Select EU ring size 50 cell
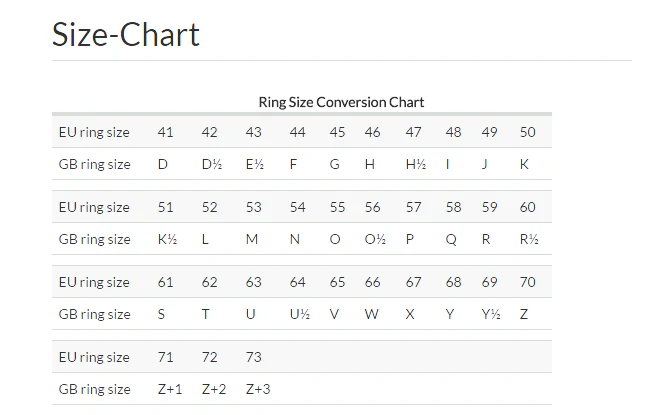 click(x=528, y=132)
